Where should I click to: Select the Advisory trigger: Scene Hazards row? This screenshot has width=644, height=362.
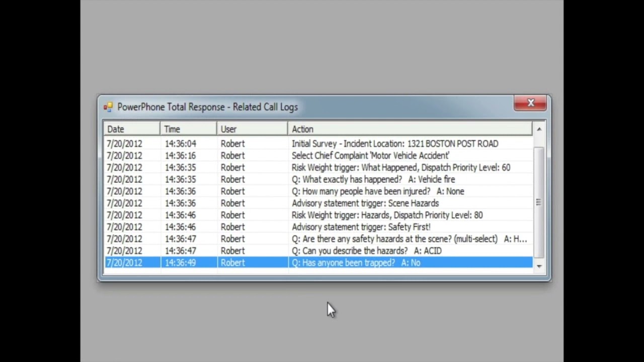318,203
